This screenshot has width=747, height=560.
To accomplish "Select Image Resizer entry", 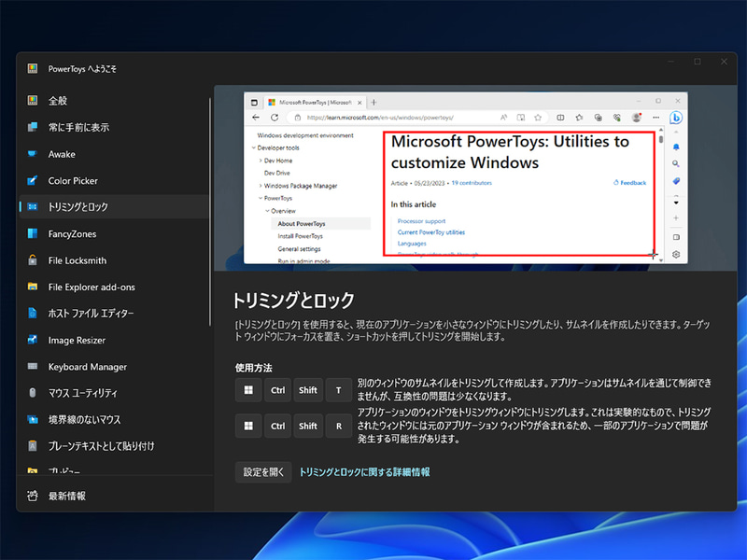I will (x=114, y=340).
